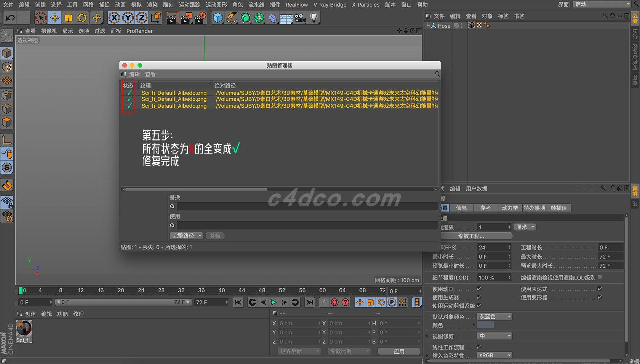Activate the Rotate tool in the top toolbar

[x=82, y=18]
